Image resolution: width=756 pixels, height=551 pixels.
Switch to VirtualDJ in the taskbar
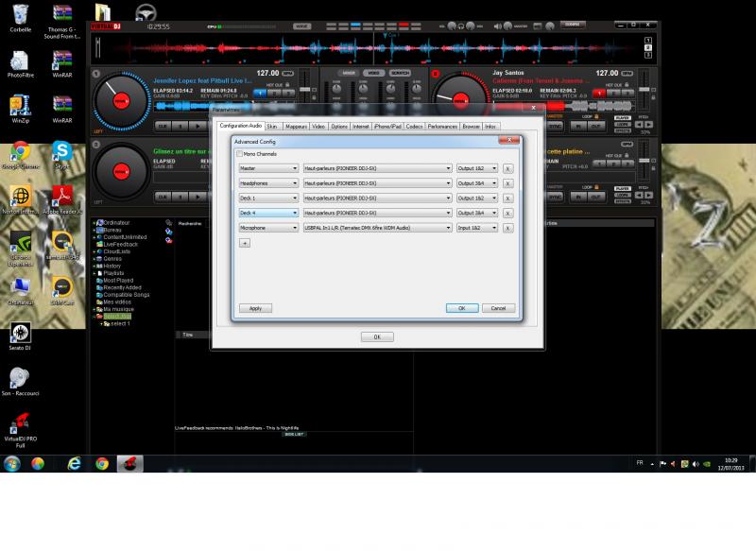tap(129, 464)
